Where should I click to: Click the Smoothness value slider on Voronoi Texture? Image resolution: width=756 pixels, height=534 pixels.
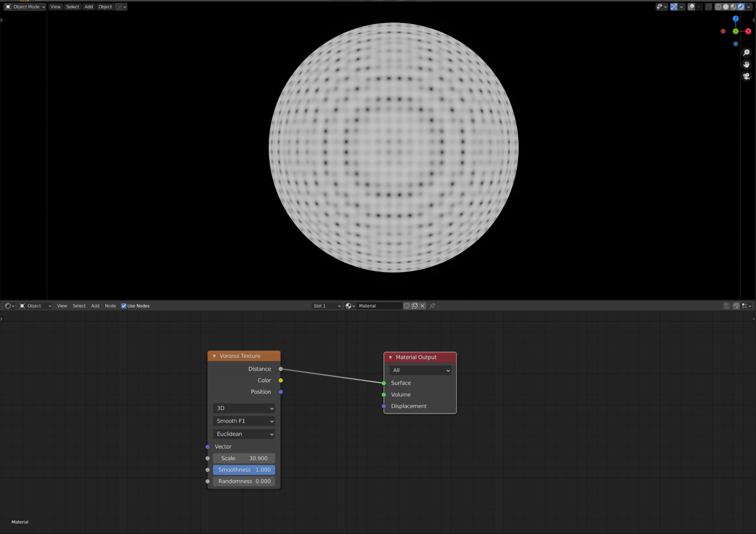(244, 470)
